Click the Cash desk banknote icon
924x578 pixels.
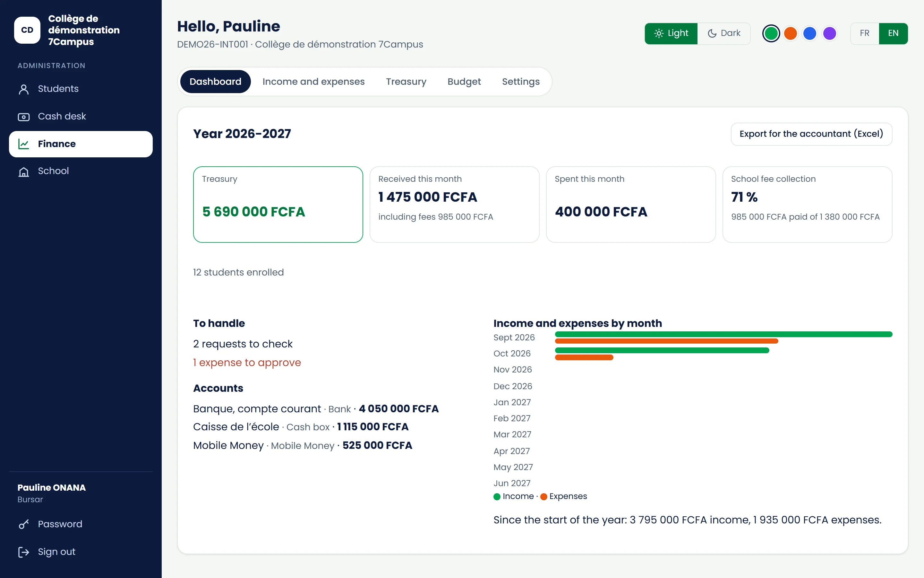[x=24, y=117]
